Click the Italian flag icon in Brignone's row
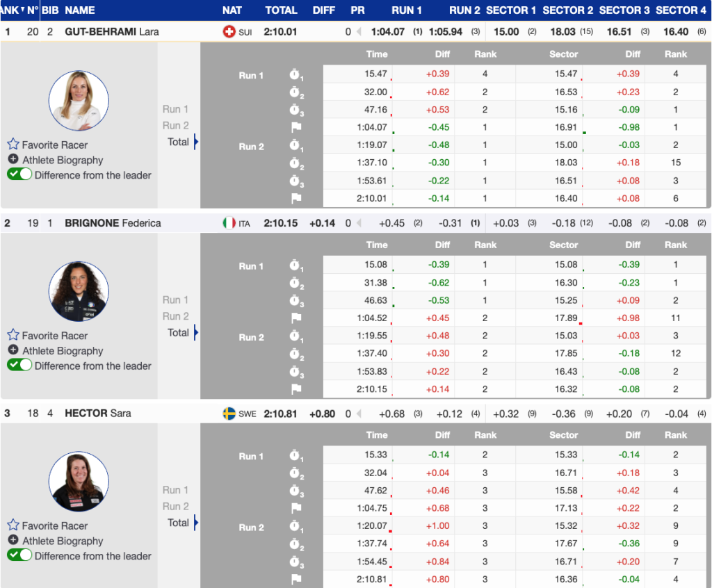This screenshot has width=712, height=588. pos(229,223)
